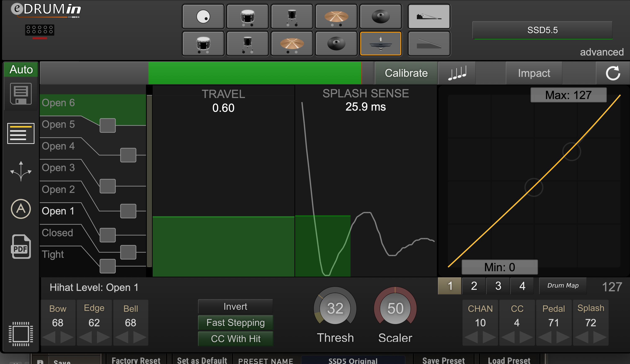This screenshot has width=630, height=364.
Task: Click the Max: 127 curve field
Action: pos(568,95)
